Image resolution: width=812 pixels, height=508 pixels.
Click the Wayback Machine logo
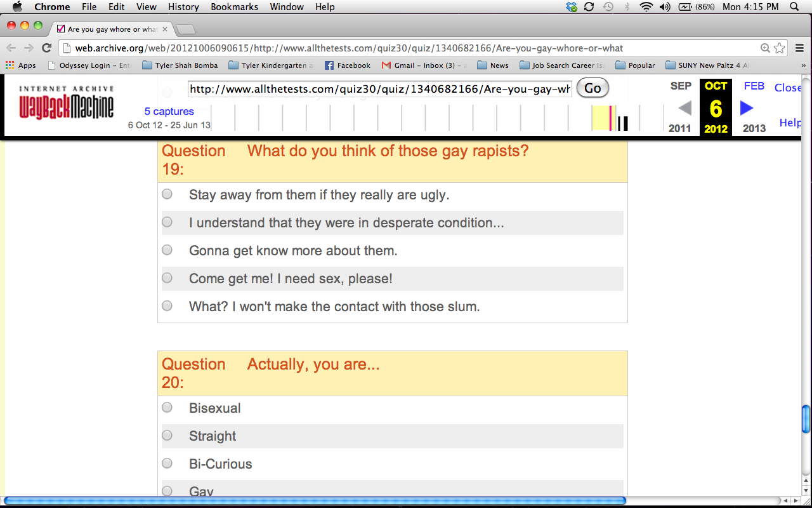[67, 103]
